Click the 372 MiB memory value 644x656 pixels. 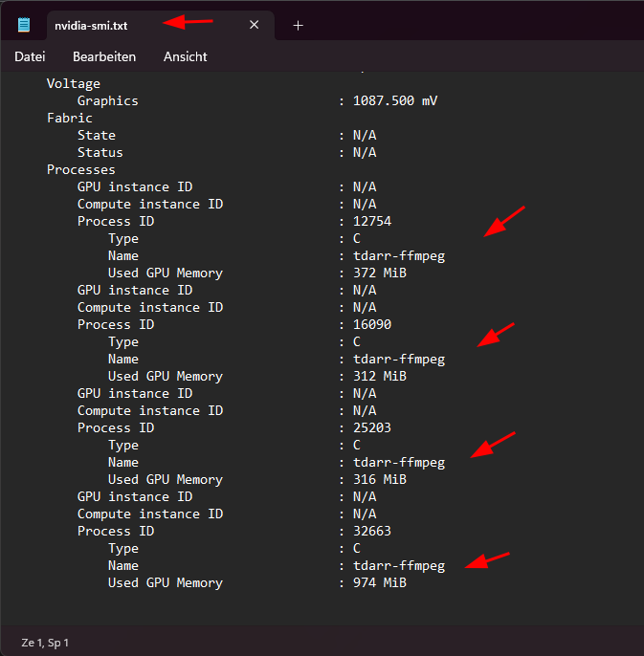(x=379, y=273)
